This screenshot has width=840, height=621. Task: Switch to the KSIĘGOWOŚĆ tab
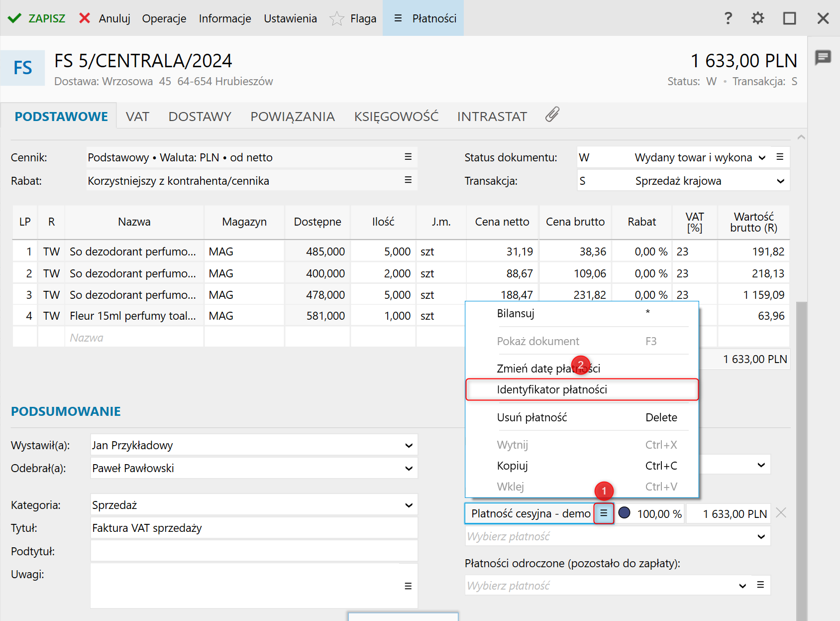(396, 117)
